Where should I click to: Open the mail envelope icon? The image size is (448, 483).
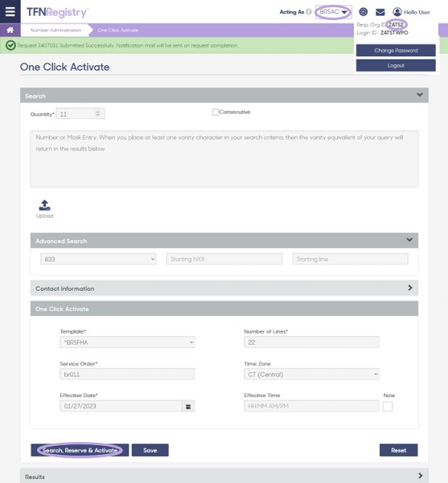pos(380,12)
